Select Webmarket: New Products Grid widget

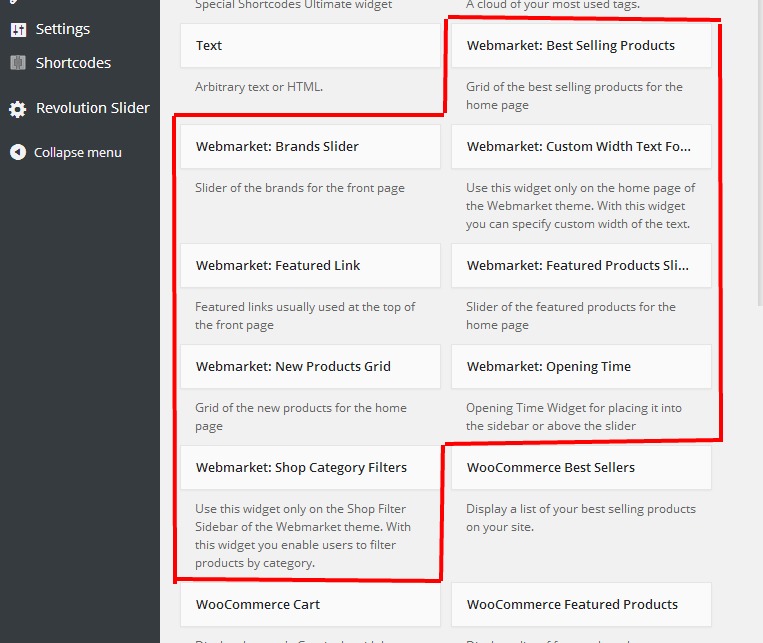tap(310, 367)
